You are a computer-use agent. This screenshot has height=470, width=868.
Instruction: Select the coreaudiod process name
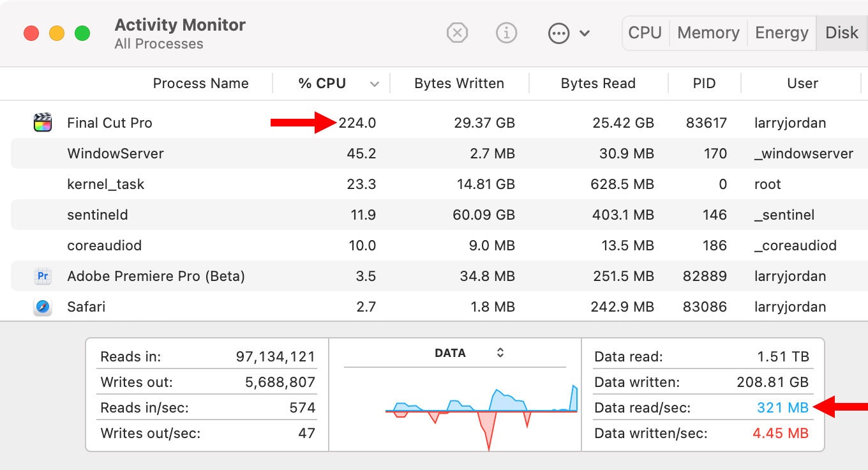click(105, 245)
